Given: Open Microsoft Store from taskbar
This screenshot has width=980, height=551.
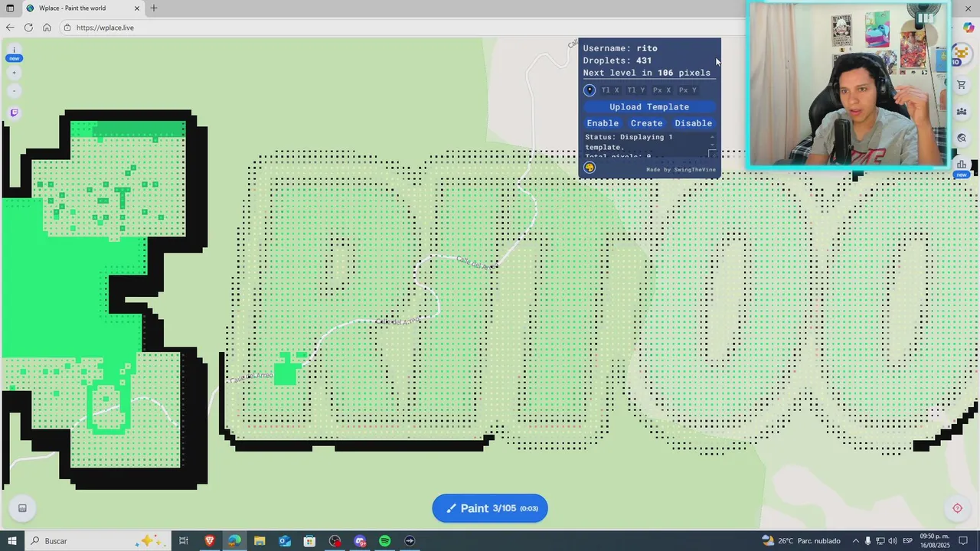Looking at the screenshot, I should (x=309, y=541).
